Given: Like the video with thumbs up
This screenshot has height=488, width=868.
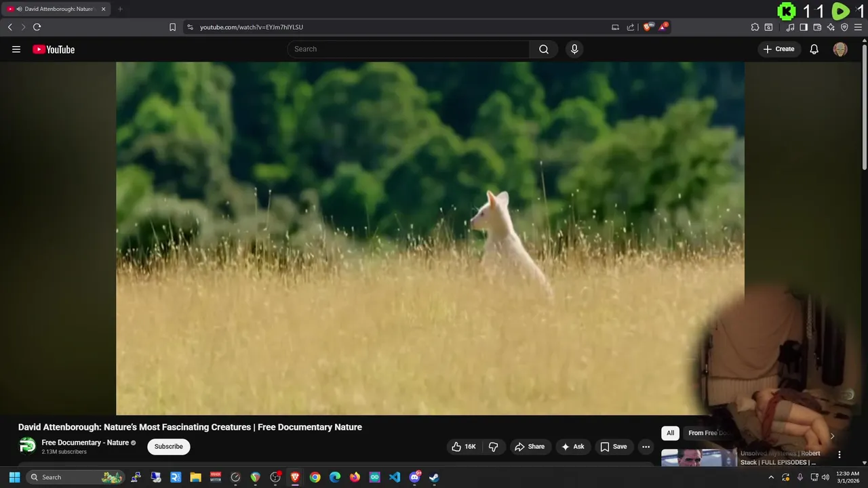Looking at the screenshot, I should click(463, 447).
